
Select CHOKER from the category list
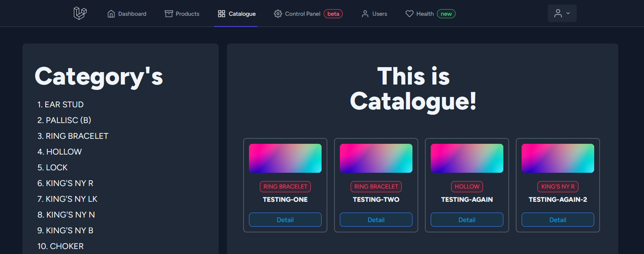pyautogui.click(x=61, y=246)
